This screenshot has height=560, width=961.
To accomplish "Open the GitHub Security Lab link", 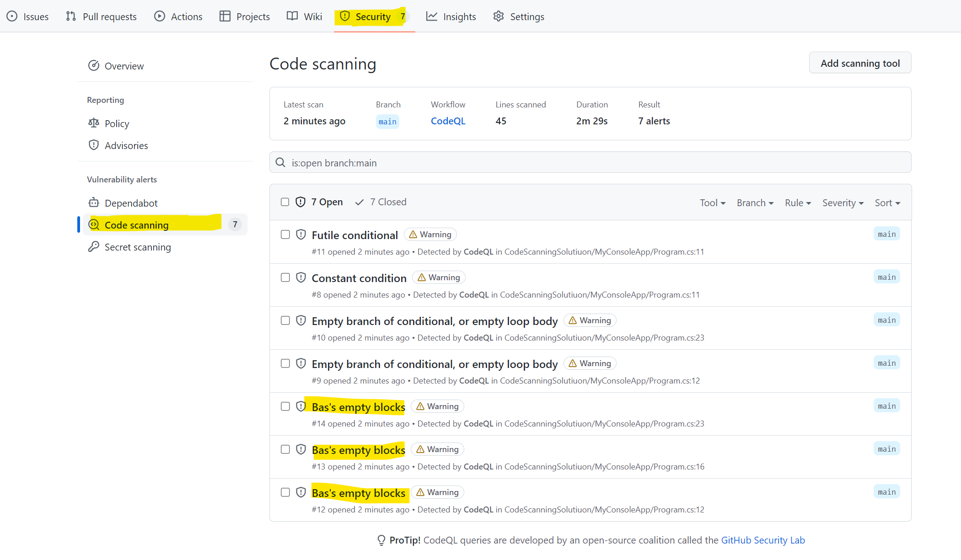I will [x=763, y=540].
